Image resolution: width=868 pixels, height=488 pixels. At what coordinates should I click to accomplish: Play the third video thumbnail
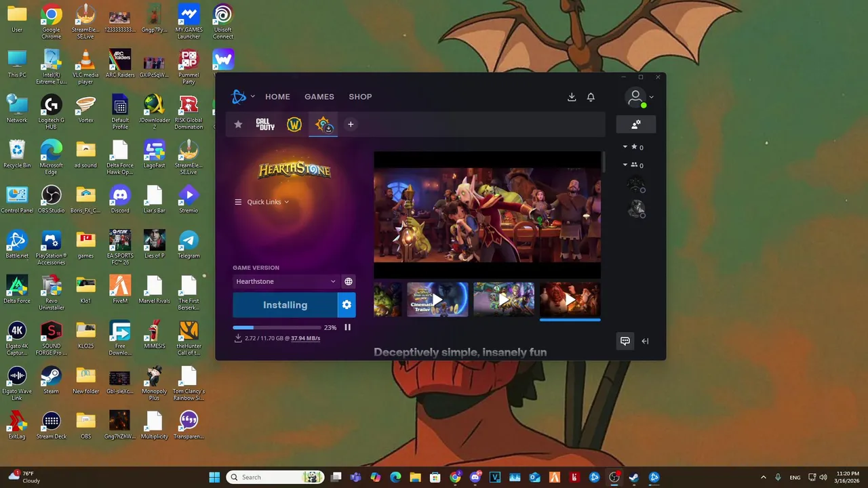point(504,300)
